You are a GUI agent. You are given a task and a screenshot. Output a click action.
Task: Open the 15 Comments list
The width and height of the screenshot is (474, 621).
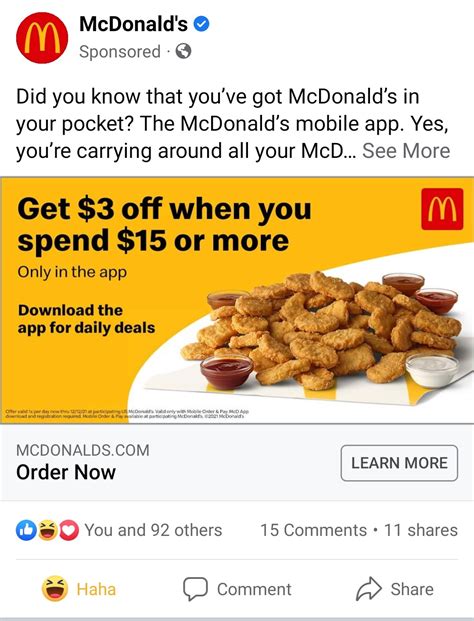click(x=313, y=530)
